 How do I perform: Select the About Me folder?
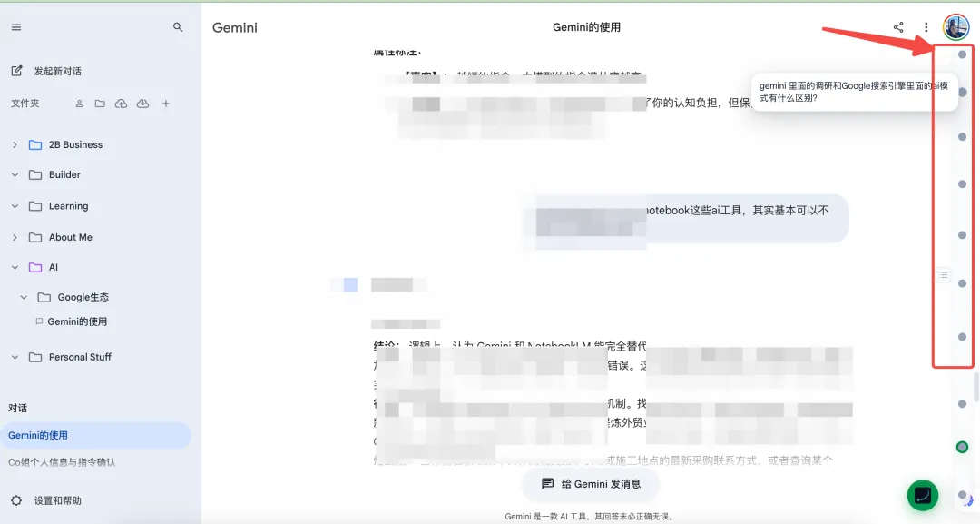(x=61, y=238)
